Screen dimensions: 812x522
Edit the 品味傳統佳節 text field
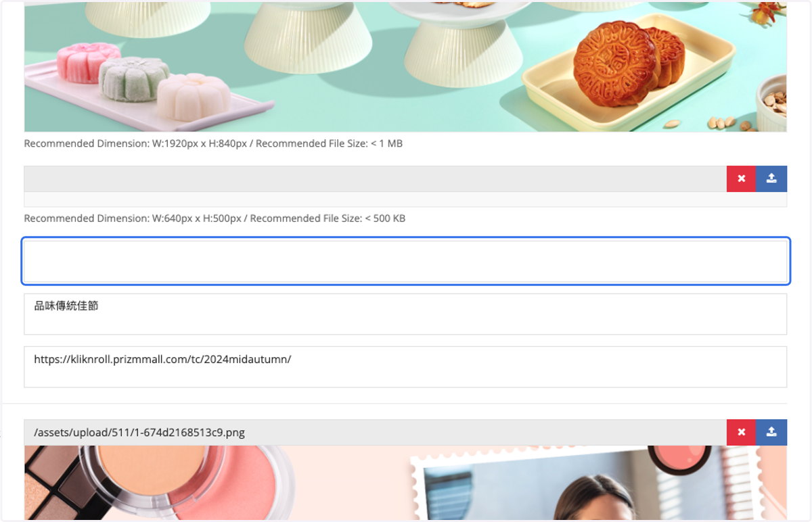(x=405, y=314)
